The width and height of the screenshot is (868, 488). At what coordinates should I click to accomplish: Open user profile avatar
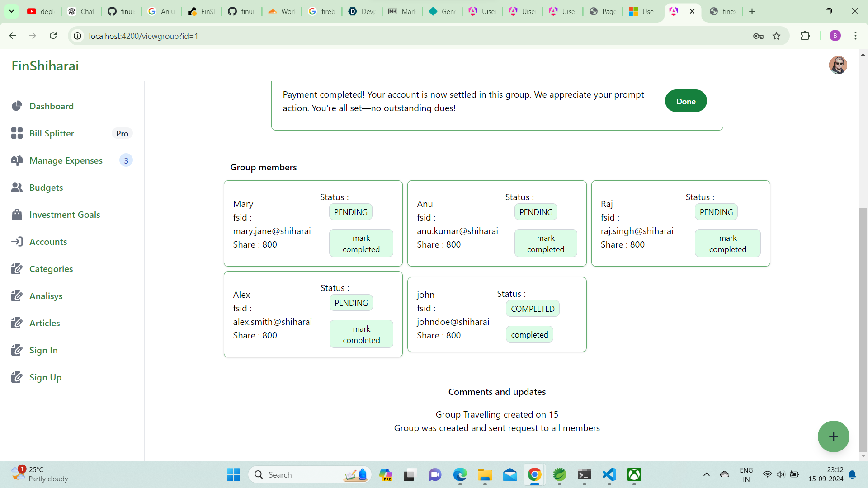click(x=838, y=65)
